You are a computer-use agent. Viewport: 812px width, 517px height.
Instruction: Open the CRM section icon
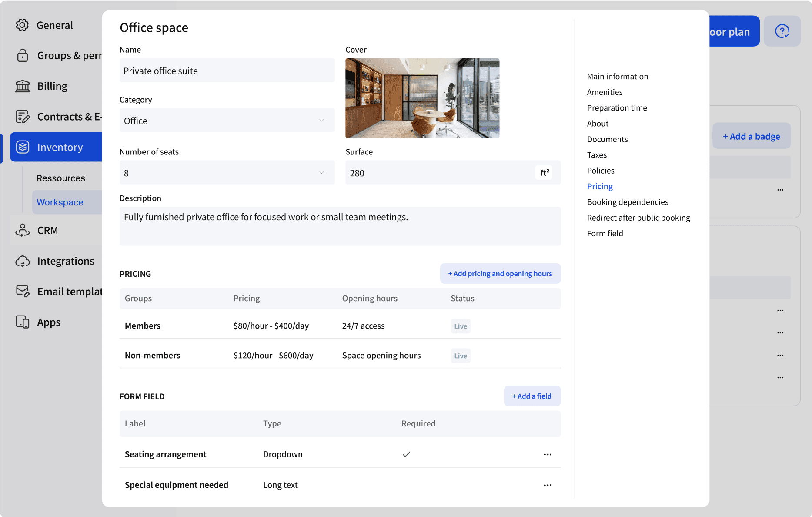(x=23, y=230)
